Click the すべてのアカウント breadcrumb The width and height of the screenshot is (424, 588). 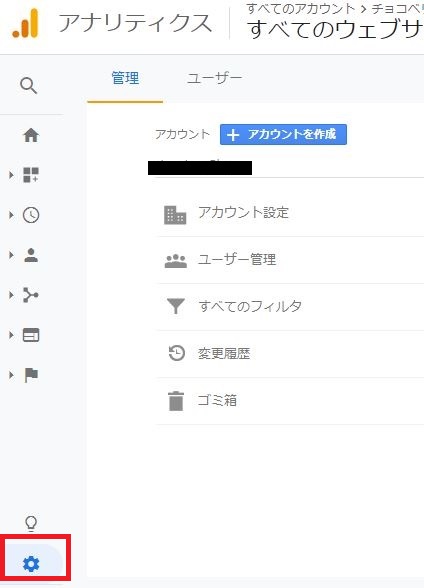coord(301,9)
